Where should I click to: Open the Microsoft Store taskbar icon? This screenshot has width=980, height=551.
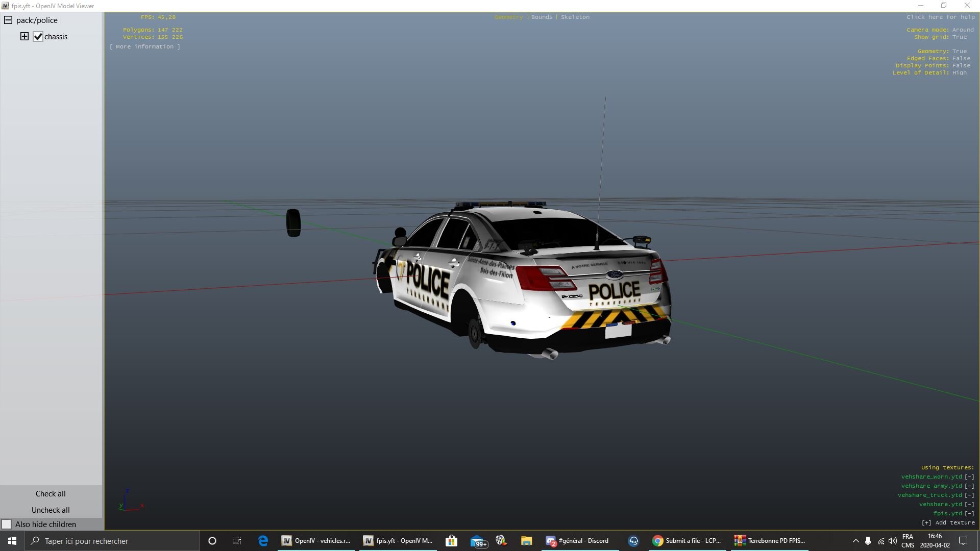(451, 541)
